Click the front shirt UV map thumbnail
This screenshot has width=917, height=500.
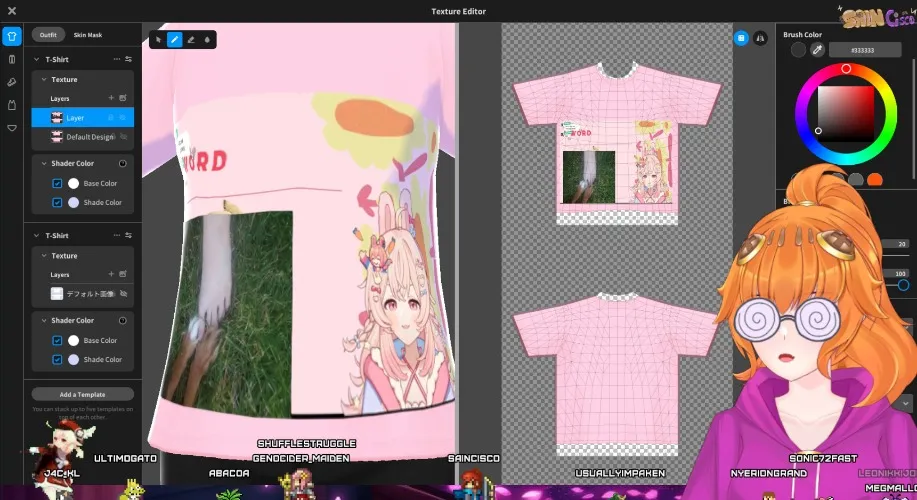coord(617,144)
